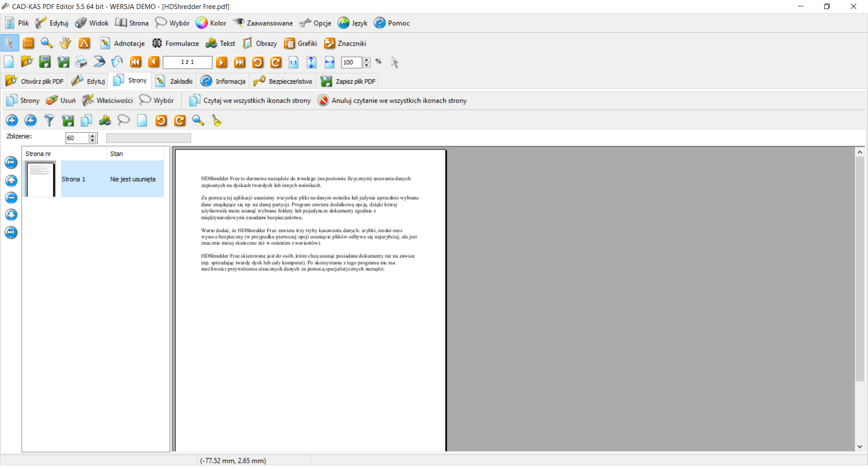This screenshot has width=868, height=469.
Task: Open the Zaawansowane menu
Action: (x=263, y=23)
